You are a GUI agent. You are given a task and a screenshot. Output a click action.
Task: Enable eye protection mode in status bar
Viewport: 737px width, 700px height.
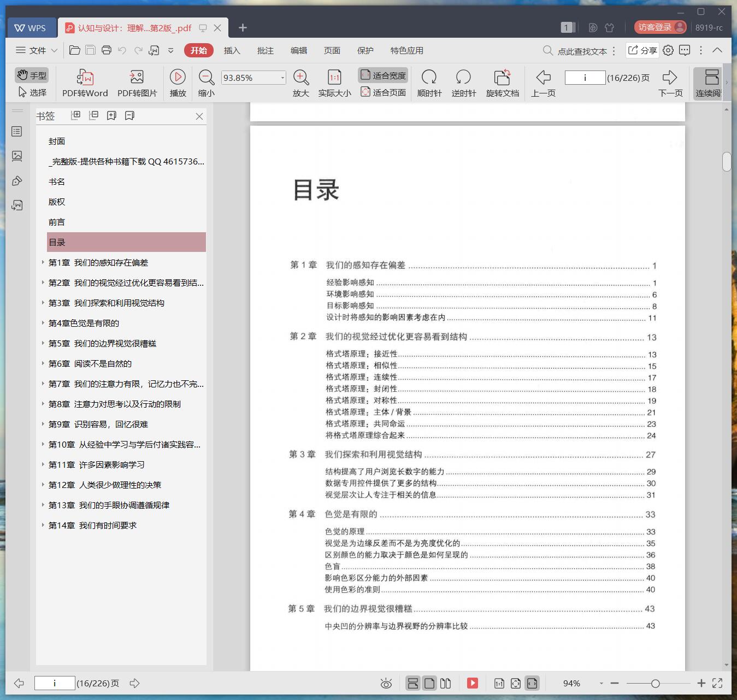(386, 683)
